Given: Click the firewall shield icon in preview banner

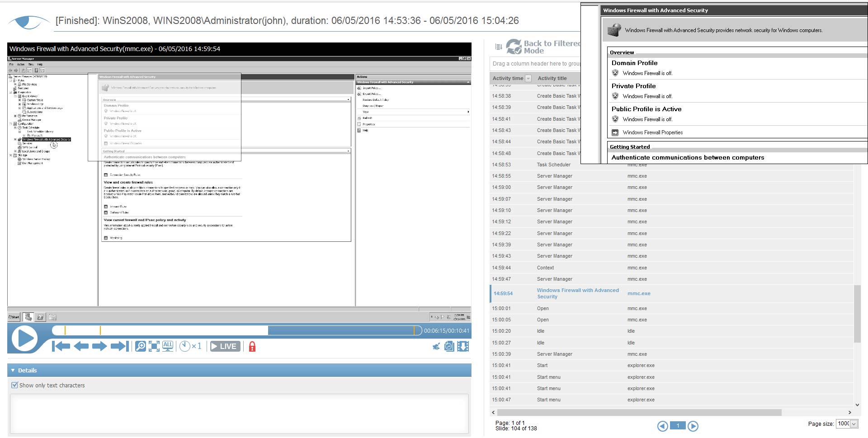Looking at the screenshot, I should pos(614,30).
